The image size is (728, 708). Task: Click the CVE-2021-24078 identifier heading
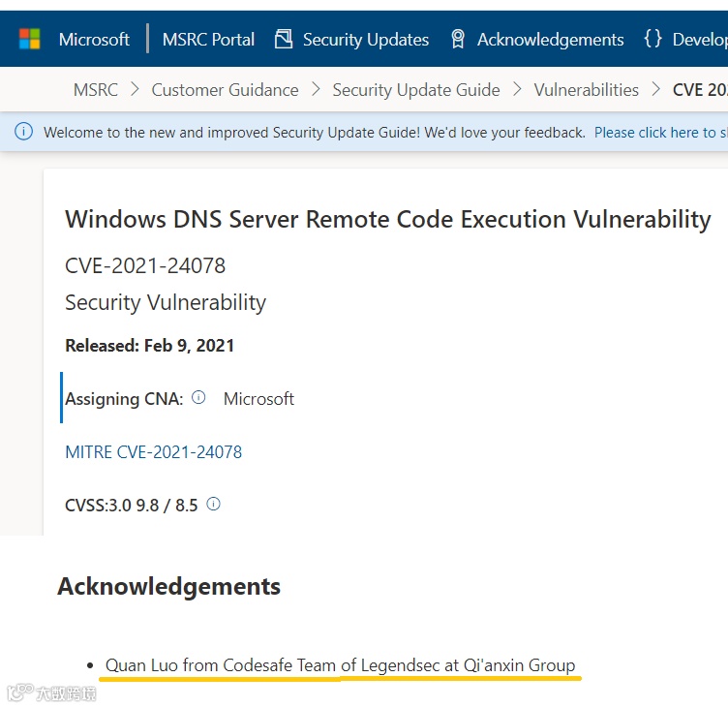145,265
